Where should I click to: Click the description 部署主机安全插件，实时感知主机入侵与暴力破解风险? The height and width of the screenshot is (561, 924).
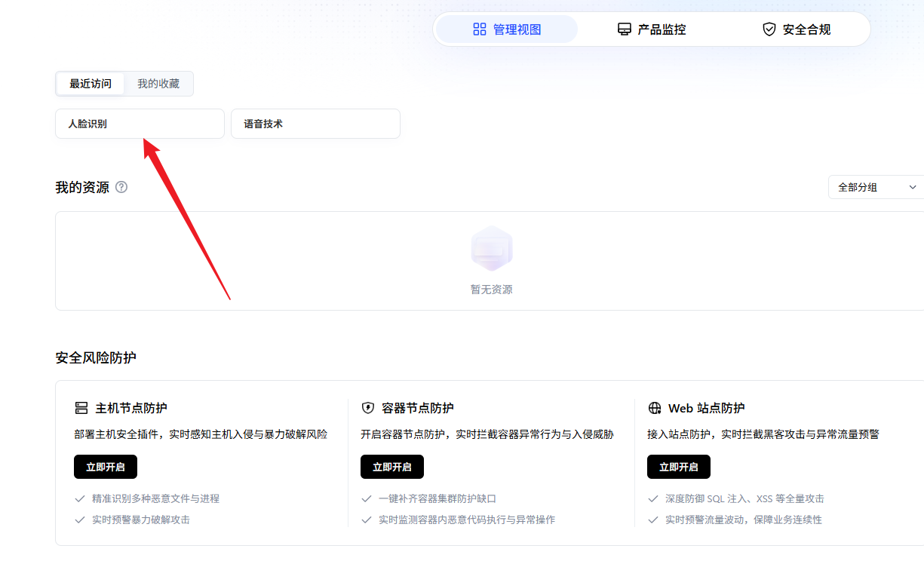pyautogui.click(x=201, y=434)
